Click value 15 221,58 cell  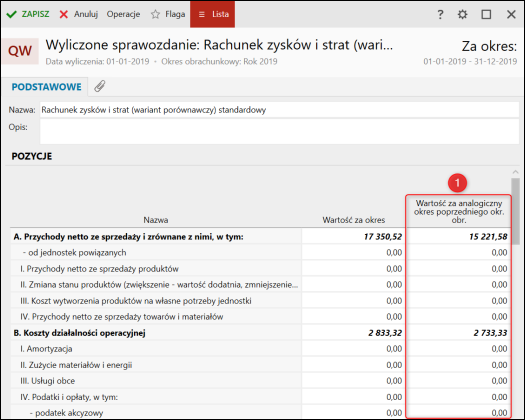(x=459, y=237)
